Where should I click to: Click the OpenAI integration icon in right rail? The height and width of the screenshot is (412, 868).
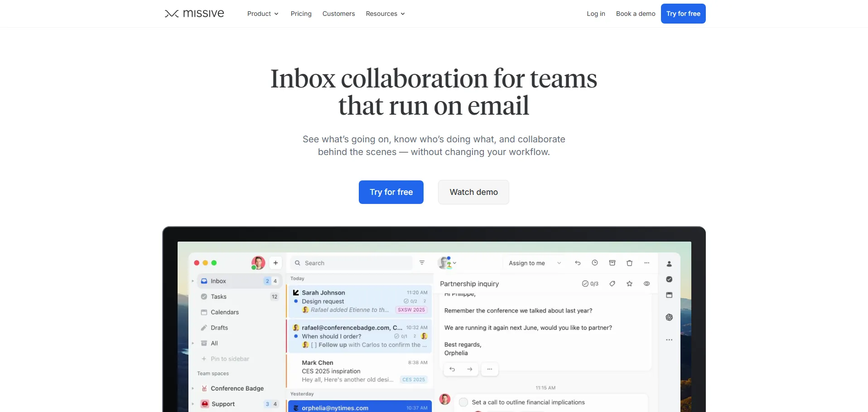click(669, 317)
